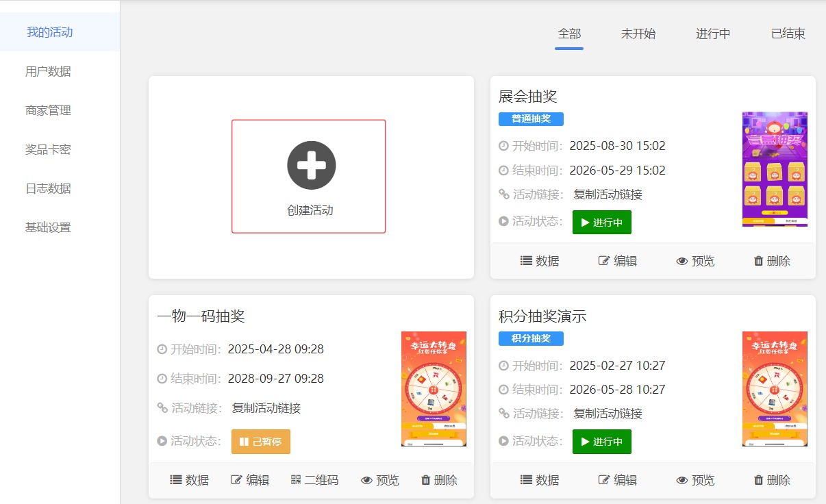This screenshot has width=826, height=504.
Task: Open 数据 for 一物一码抽奖 activity
Action: pyautogui.click(x=190, y=480)
